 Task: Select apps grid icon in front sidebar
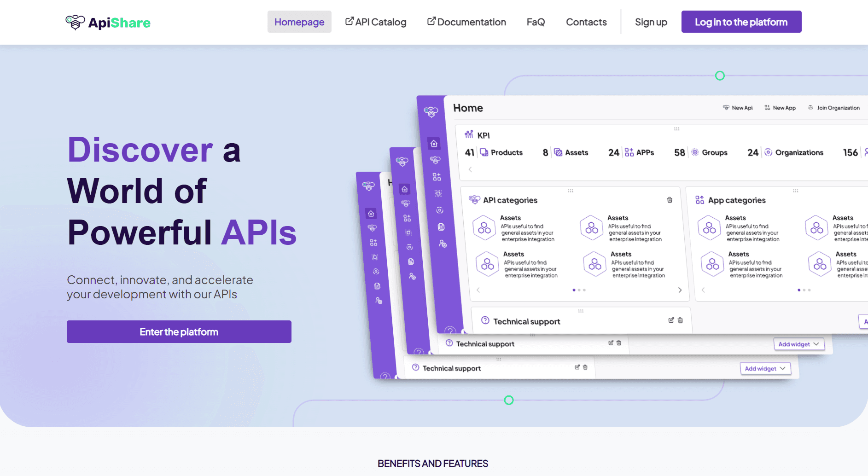437,177
